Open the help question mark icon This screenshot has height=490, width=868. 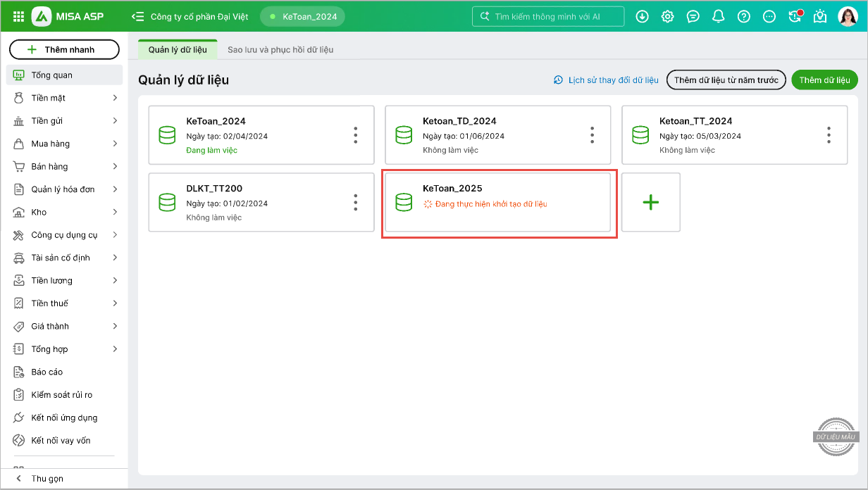click(x=743, y=16)
